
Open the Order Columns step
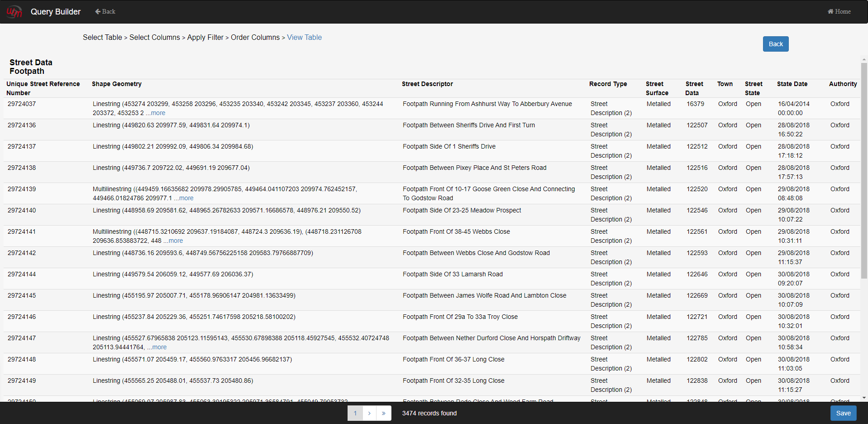pyautogui.click(x=255, y=38)
